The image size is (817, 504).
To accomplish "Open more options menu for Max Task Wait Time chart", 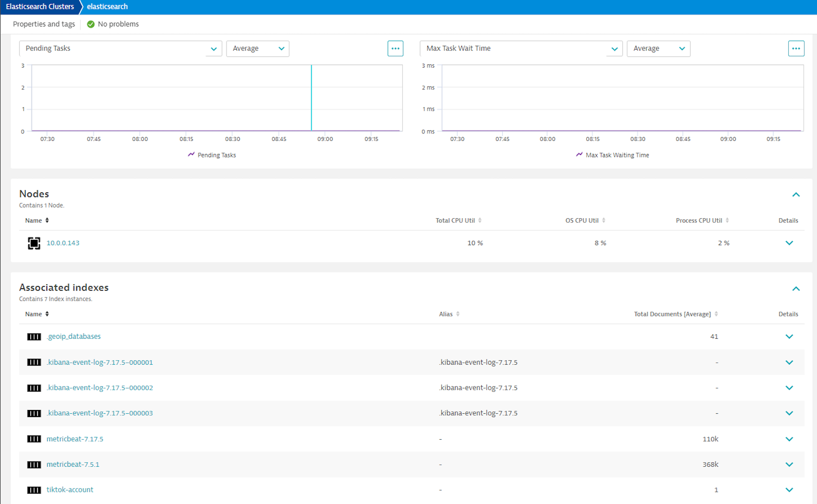I will tap(796, 49).
